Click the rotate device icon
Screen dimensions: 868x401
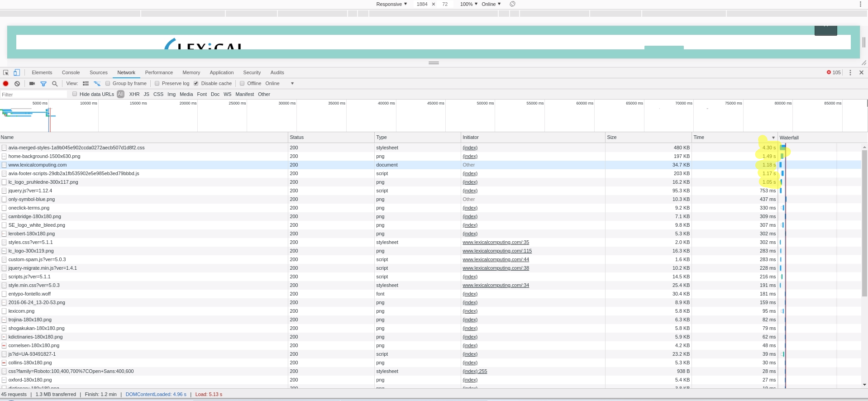pyautogui.click(x=512, y=4)
